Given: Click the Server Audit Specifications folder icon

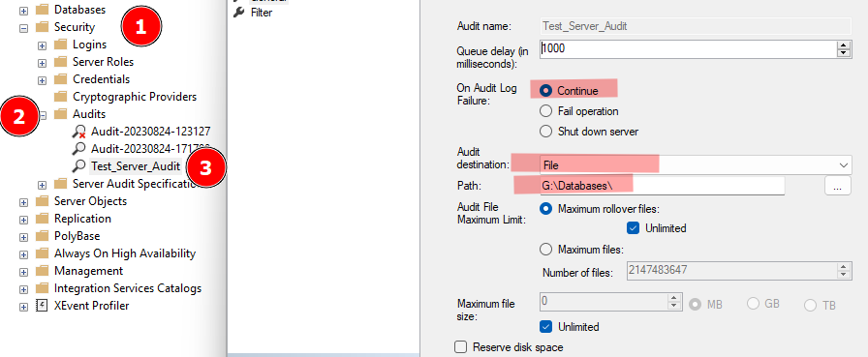Looking at the screenshot, I should pyautogui.click(x=60, y=184).
